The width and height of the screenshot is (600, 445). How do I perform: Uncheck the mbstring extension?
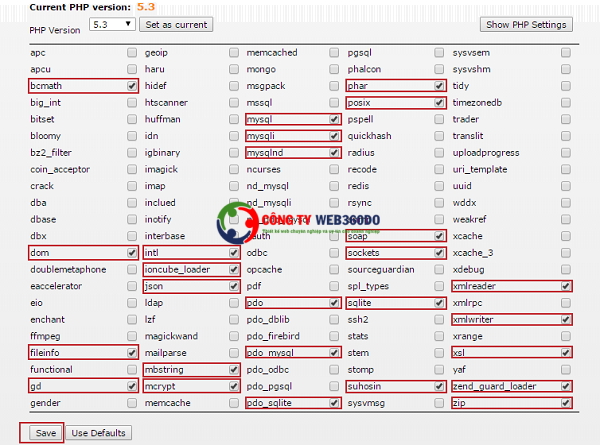click(x=234, y=370)
